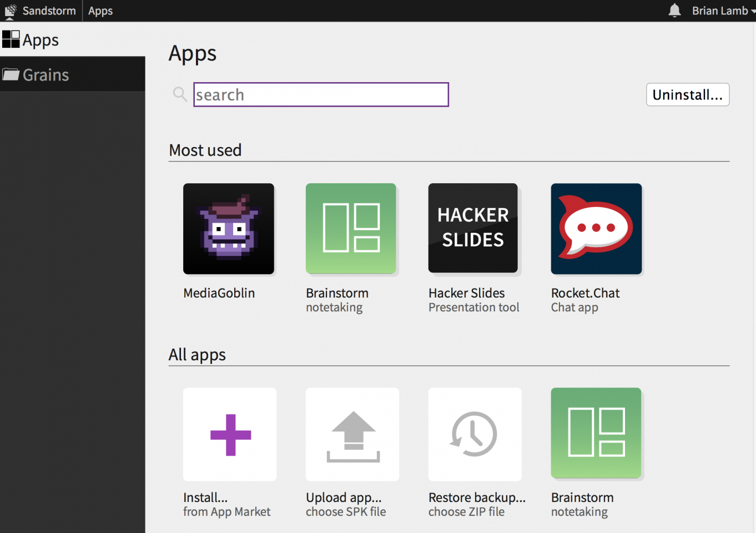The width and height of the screenshot is (756, 533).
Task: Click 'choose SPK file' caption
Action: 346,512
